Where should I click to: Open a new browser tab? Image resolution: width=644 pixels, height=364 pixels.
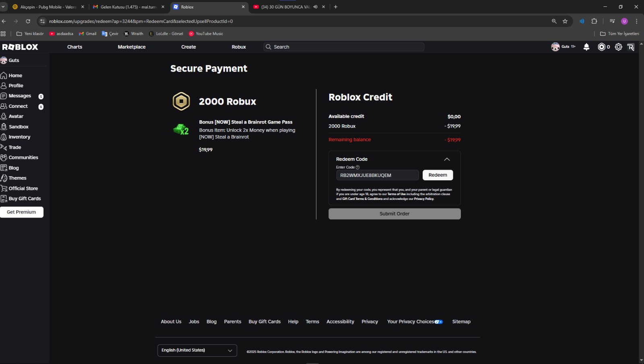tap(336, 7)
